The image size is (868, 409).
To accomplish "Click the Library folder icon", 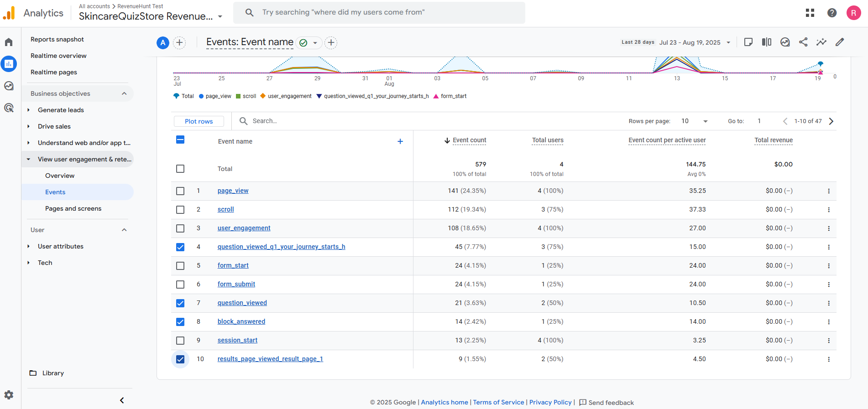I will 33,373.
